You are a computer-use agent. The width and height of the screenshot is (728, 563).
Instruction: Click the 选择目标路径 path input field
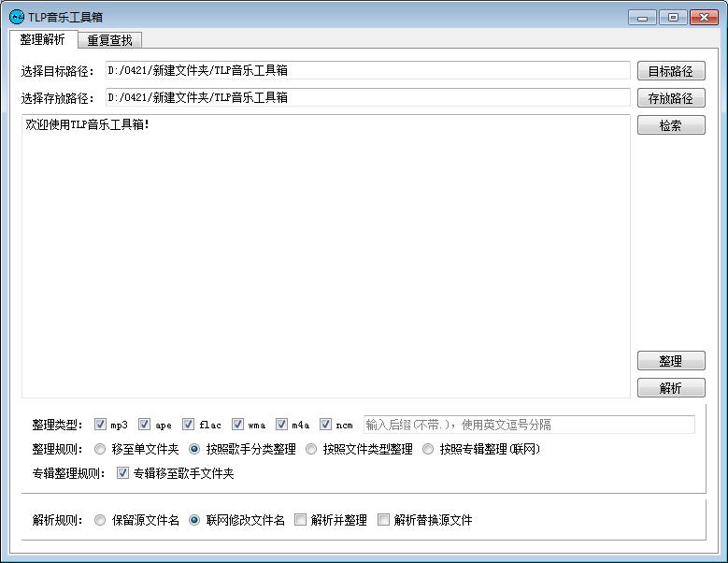(x=367, y=70)
